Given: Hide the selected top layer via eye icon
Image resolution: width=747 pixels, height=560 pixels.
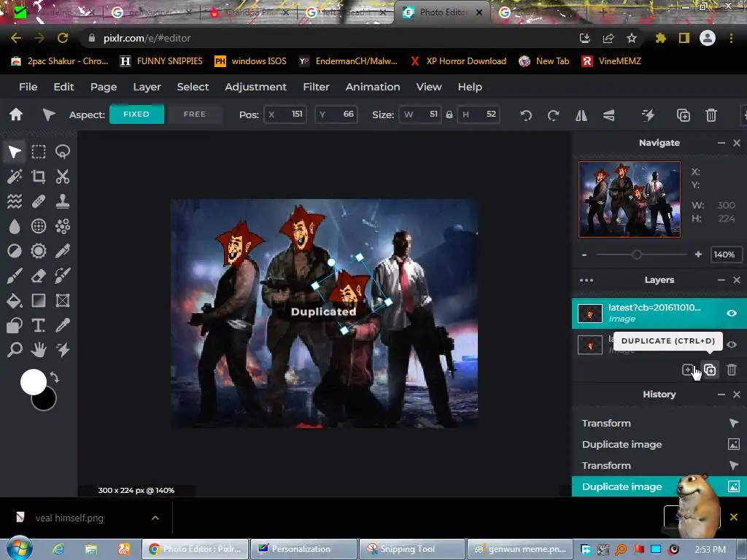Looking at the screenshot, I should pos(732,314).
